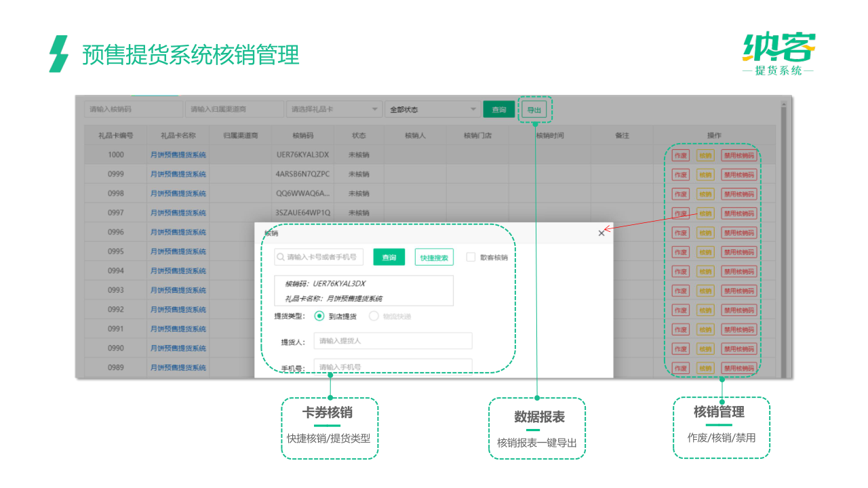Click 禁用核销码 in row 0990

pos(738,348)
